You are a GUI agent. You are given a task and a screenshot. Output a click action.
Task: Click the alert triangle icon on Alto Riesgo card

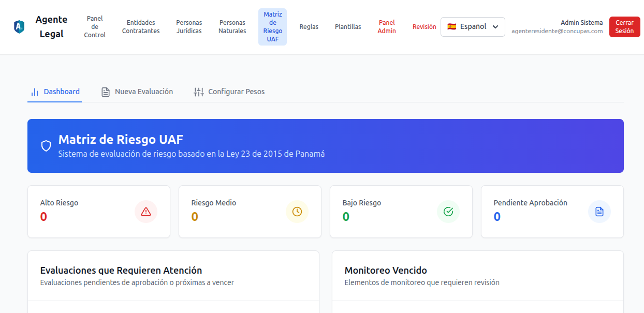tap(145, 212)
